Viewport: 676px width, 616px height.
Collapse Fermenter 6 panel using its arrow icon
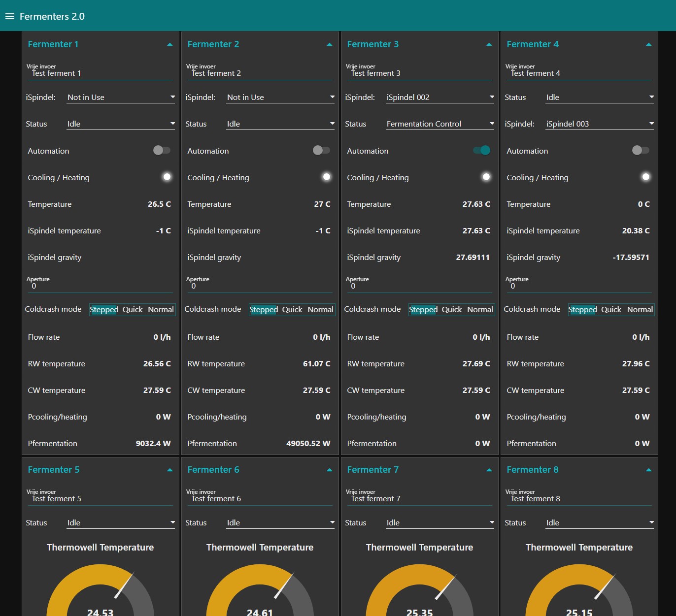pyautogui.click(x=330, y=470)
